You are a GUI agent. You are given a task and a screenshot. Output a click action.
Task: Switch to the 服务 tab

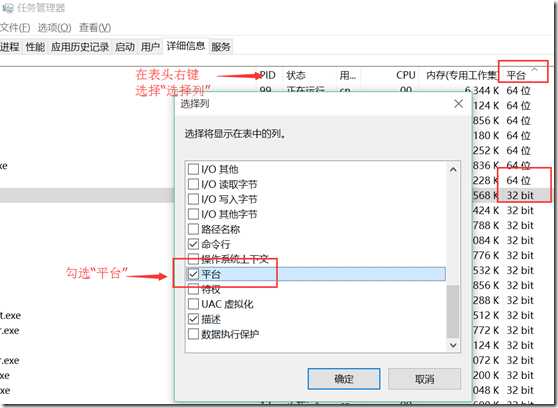(x=221, y=47)
